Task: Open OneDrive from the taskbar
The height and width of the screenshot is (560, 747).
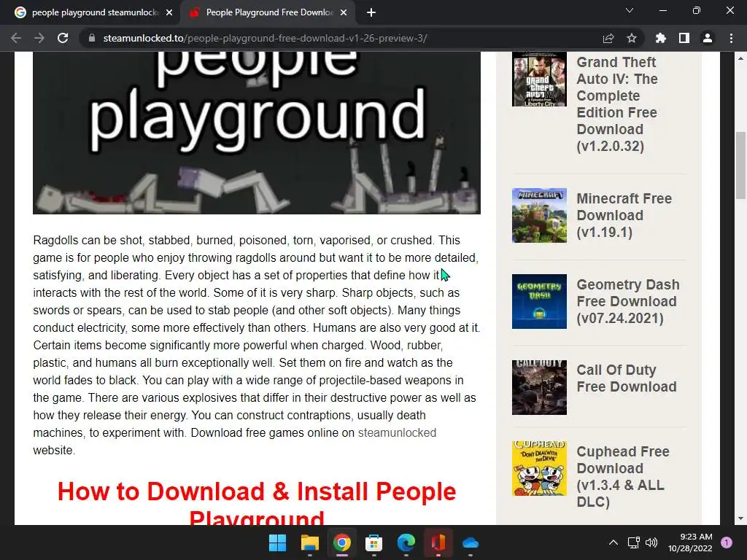Action: point(471,542)
